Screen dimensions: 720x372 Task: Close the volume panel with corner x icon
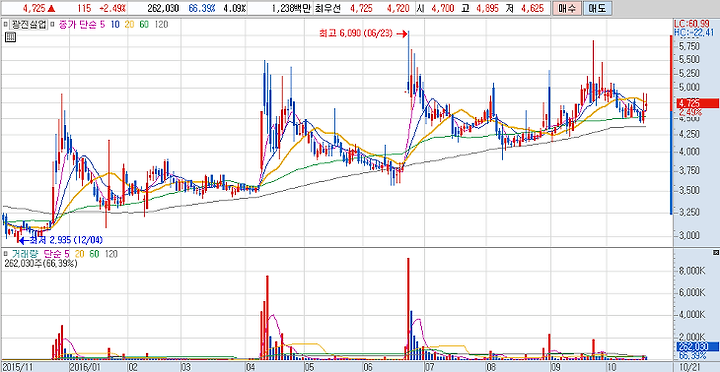(x=716, y=253)
